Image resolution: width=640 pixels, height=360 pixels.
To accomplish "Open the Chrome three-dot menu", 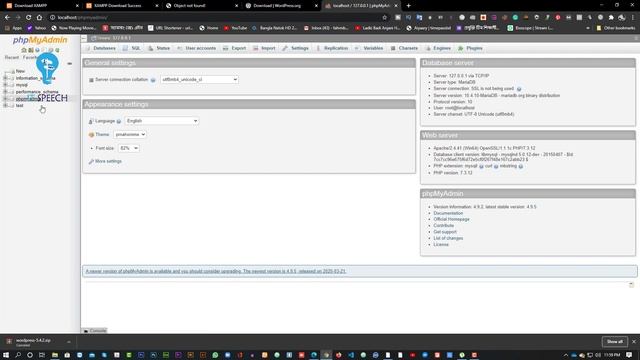I will 633,18.
